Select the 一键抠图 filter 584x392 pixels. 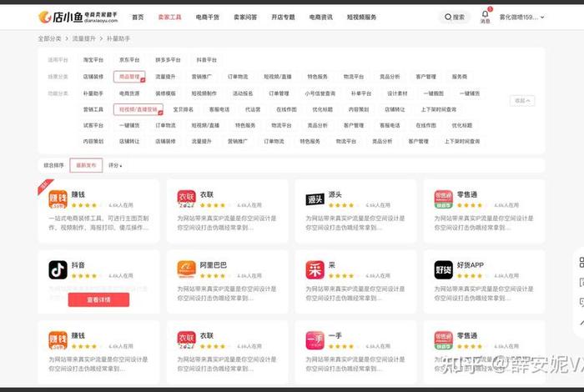click(434, 93)
